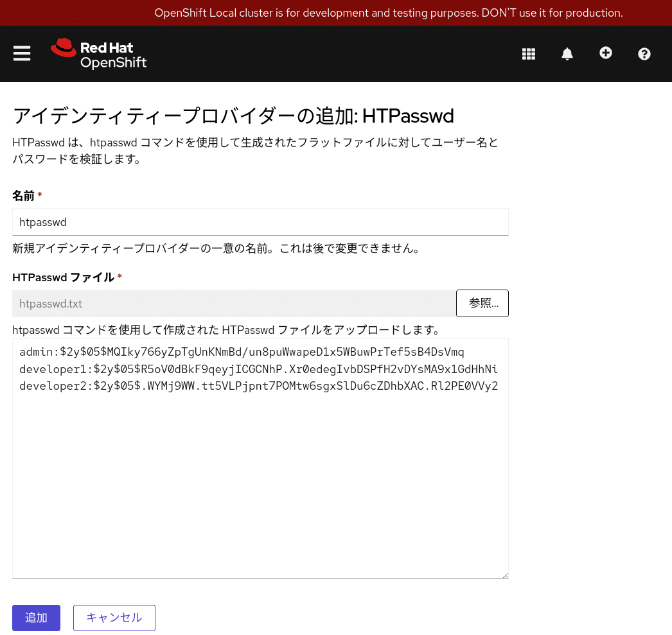Click the required asterisk next to 名前
The height and width of the screenshot is (635, 672).
[x=39, y=195]
